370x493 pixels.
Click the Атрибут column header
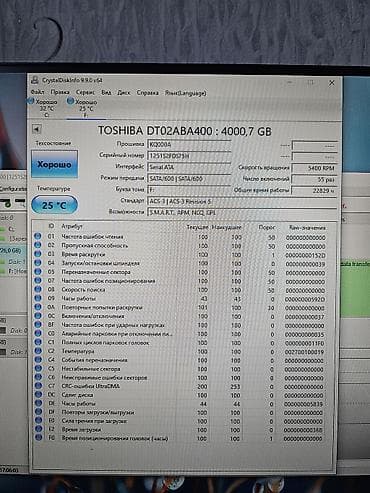tap(72, 226)
